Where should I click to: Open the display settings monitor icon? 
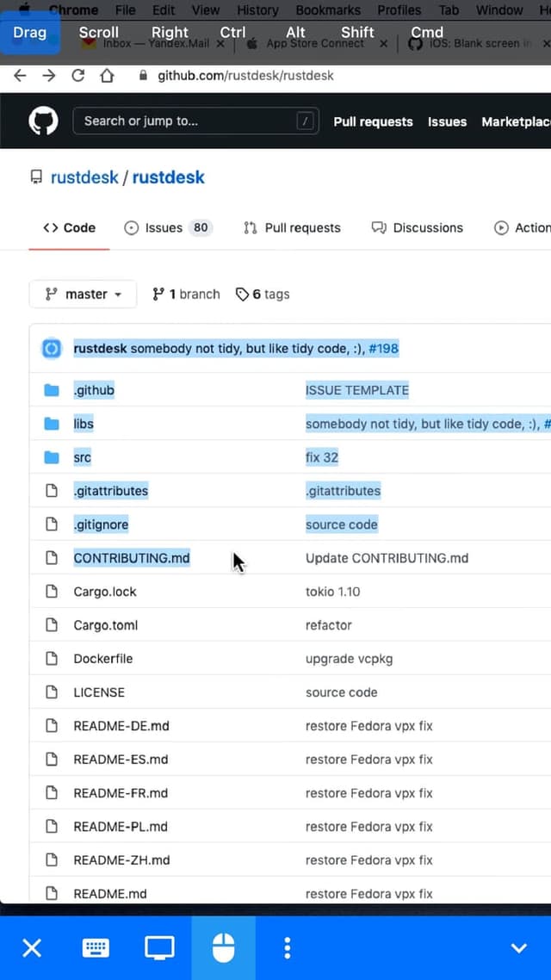click(159, 948)
